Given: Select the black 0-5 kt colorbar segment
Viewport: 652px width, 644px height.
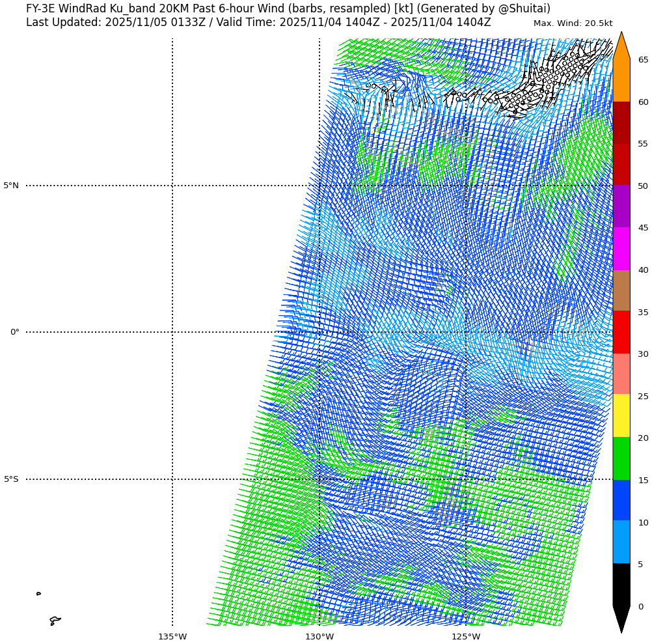Looking at the screenshot, I should tap(621, 585).
